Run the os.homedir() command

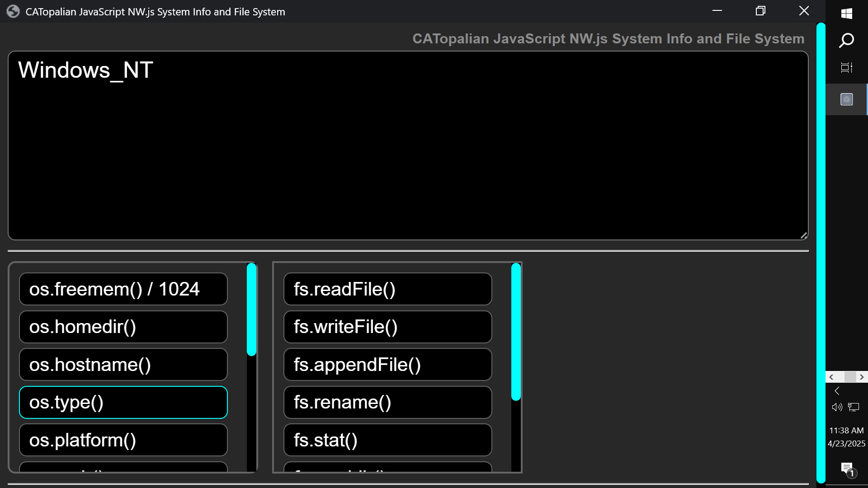(x=123, y=327)
